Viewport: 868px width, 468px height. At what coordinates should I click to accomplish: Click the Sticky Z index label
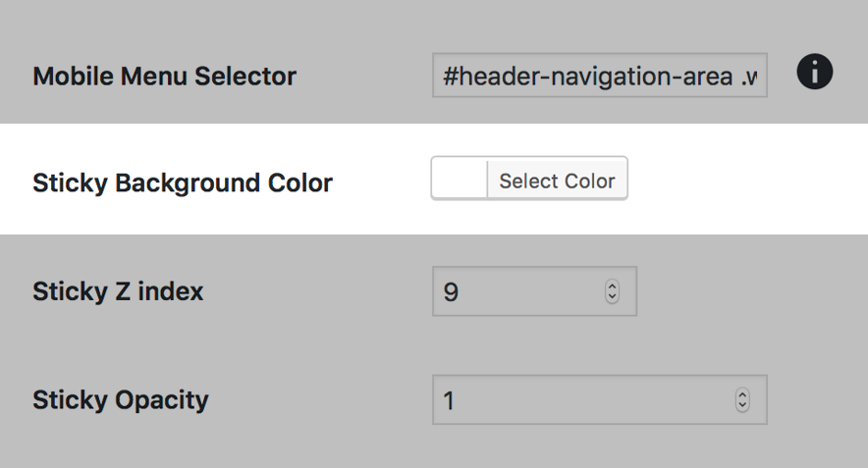point(118,291)
